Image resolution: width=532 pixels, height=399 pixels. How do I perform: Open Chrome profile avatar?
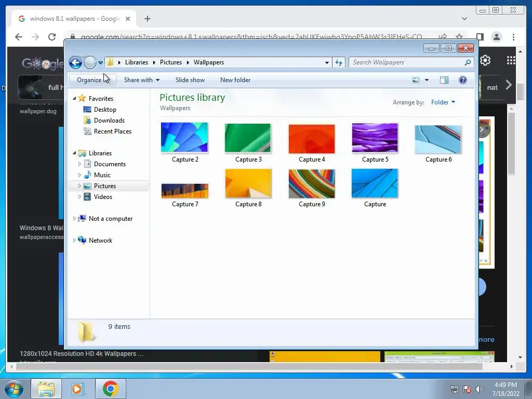(x=497, y=37)
